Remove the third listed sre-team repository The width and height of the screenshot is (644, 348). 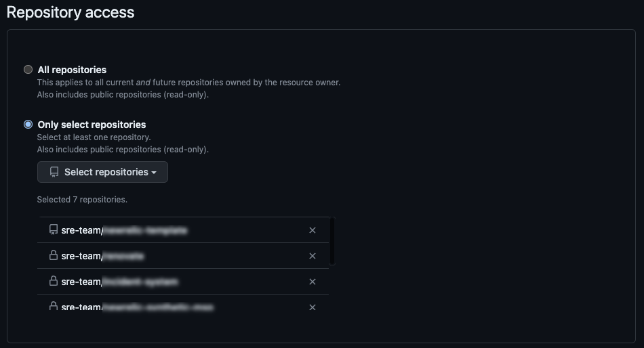(x=313, y=282)
